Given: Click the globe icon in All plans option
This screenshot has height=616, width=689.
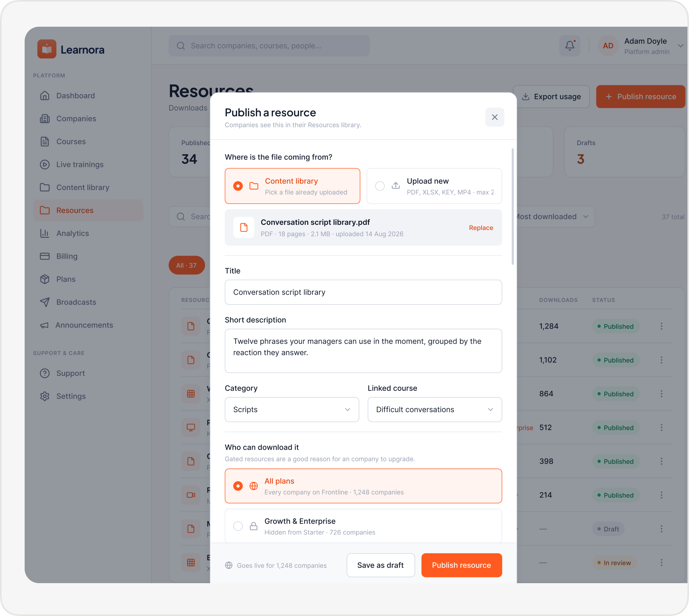Looking at the screenshot, I should pyautogui.click(x=254, y=486).
